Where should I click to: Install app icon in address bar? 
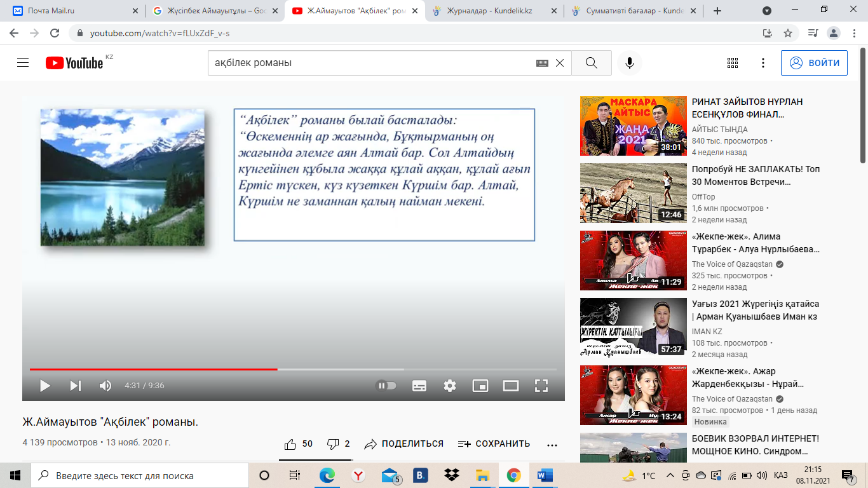[768, 33]
